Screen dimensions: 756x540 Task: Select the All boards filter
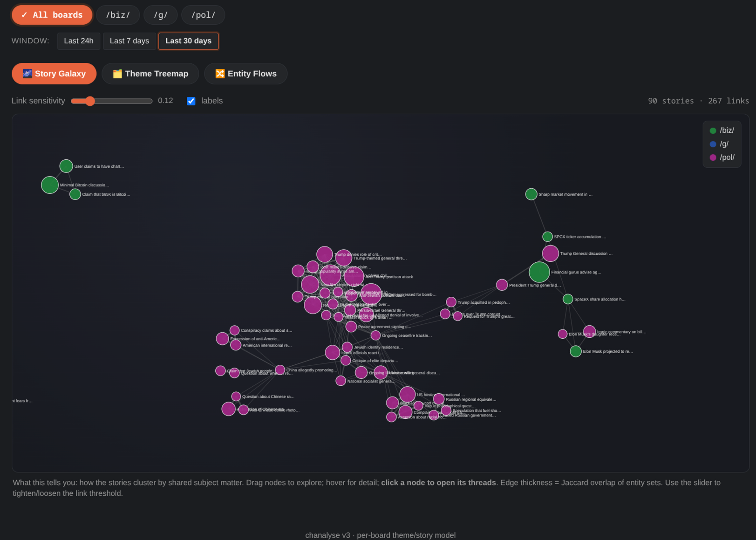click(52, 15)
